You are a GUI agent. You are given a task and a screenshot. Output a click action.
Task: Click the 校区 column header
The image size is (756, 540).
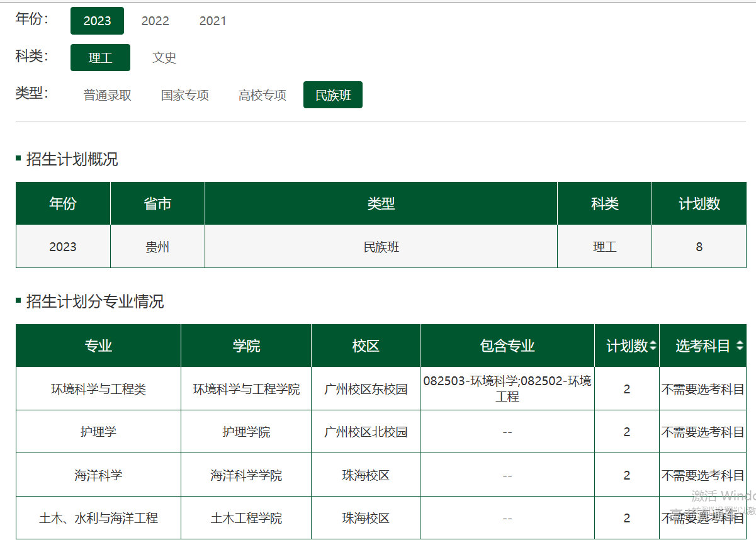click(x=366, y=346)
